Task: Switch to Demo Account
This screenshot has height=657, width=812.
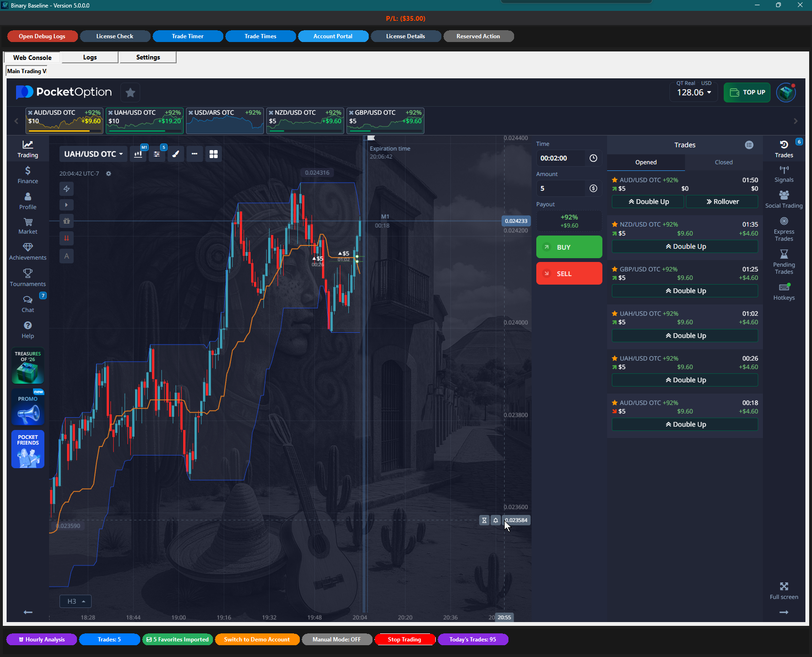Action: pyautogui.click(x=257, y=640)
